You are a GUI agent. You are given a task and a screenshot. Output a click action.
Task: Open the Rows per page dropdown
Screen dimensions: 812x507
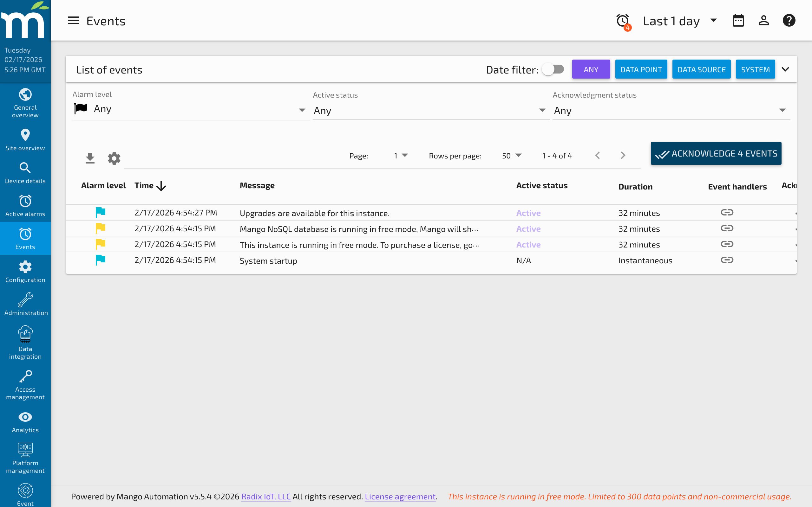click(511, 156)
